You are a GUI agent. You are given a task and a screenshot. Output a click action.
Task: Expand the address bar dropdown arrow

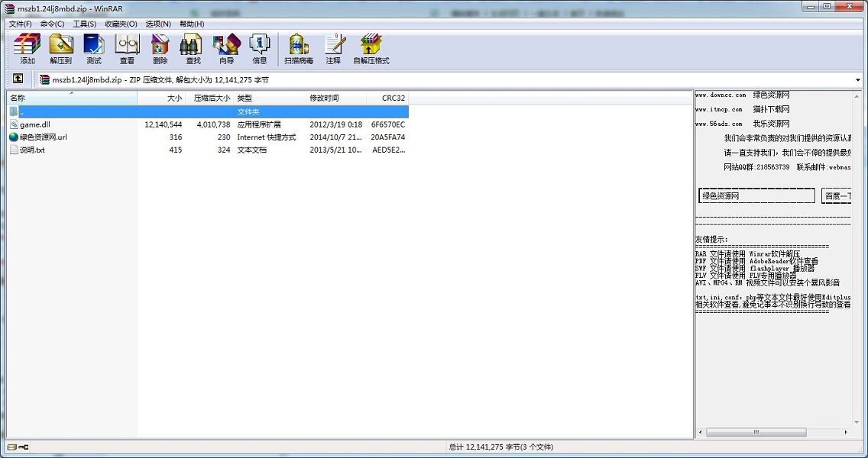pyautogui.click(x=858, y=79)
